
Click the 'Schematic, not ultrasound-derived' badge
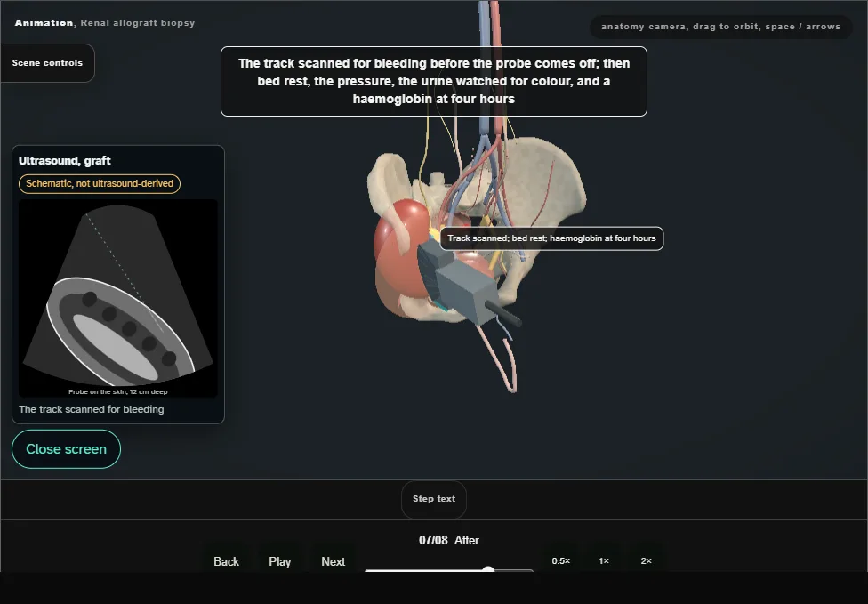[x=100, y=183]
